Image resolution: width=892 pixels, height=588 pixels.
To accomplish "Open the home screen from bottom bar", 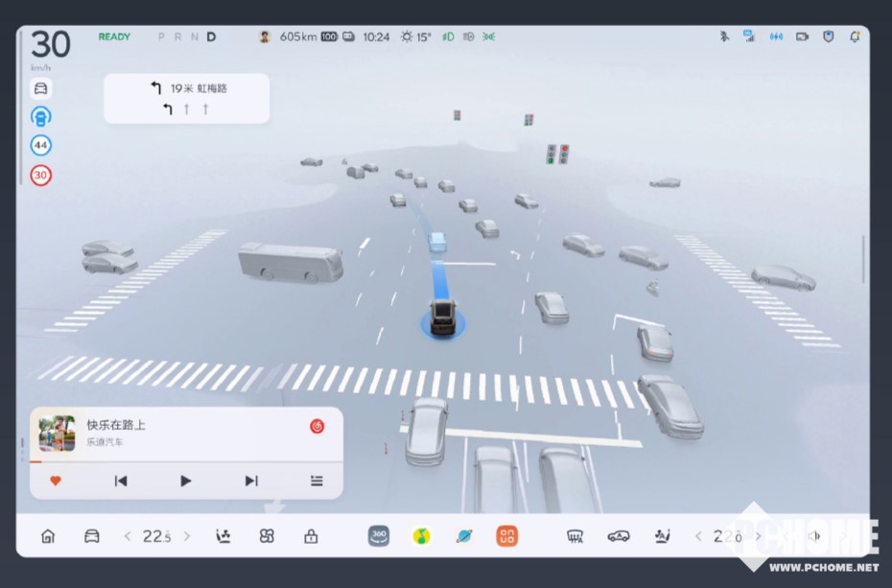I will point(48,536).
